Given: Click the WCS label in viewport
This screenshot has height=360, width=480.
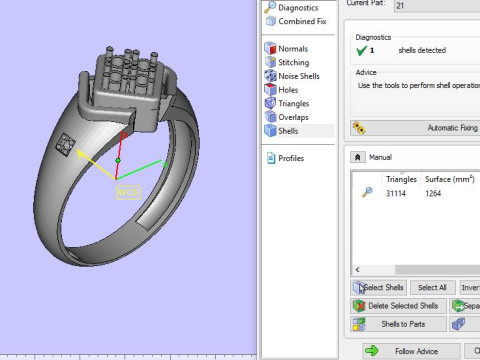Looking at the screenshot, I should tap(128, 193).
